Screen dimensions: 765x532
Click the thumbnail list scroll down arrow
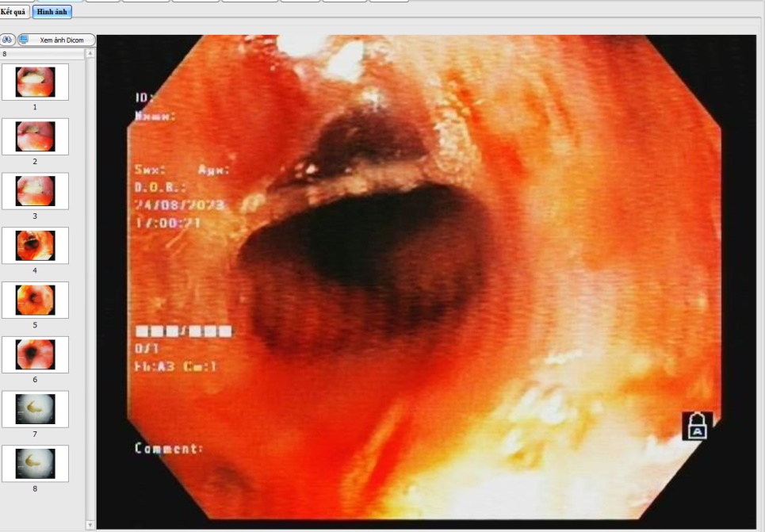coord(90,525)
